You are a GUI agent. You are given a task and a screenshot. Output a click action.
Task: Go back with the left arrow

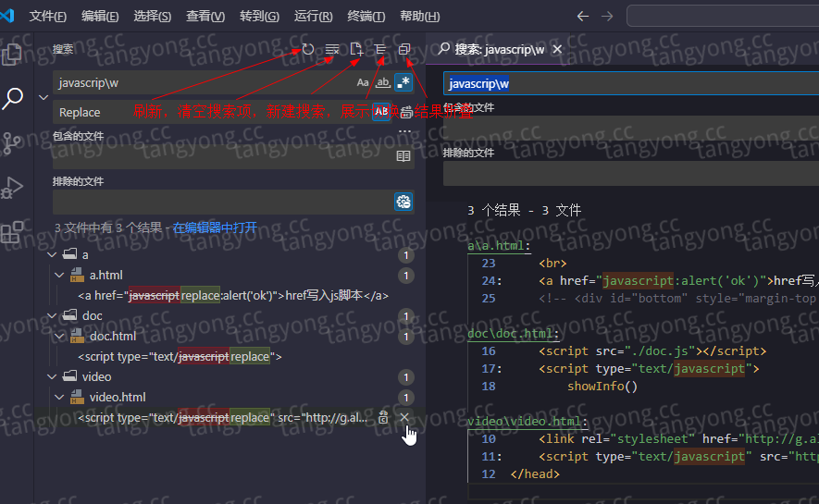point(583,16)
